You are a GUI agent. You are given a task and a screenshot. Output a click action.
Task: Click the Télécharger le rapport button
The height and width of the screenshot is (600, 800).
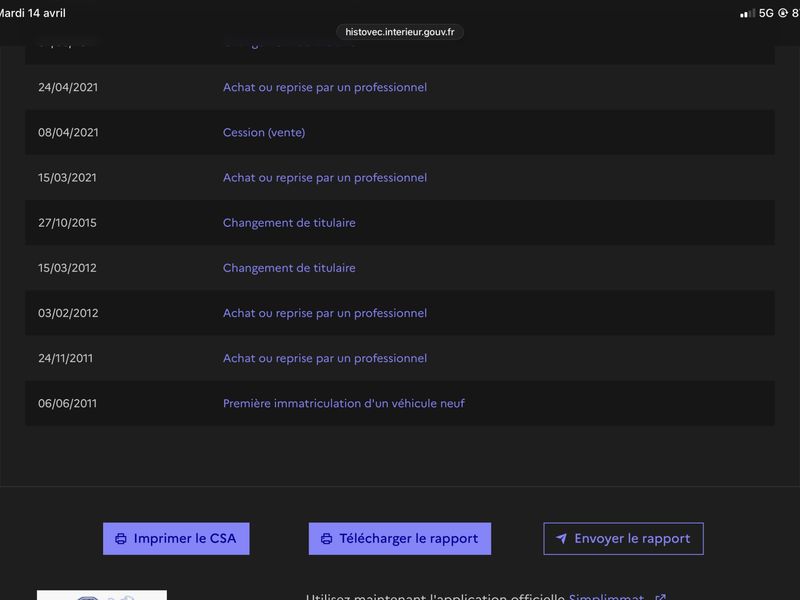[x=399, y=539]
